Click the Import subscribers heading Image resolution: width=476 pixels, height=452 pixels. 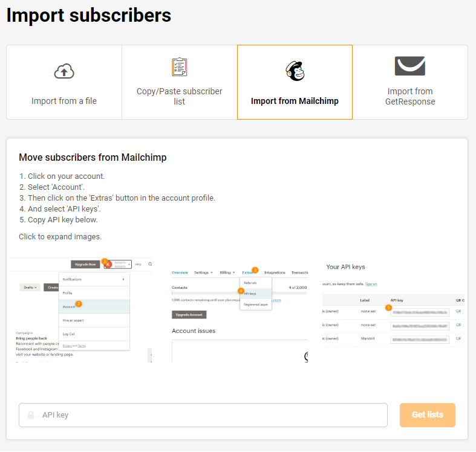(x=89, y=15)
